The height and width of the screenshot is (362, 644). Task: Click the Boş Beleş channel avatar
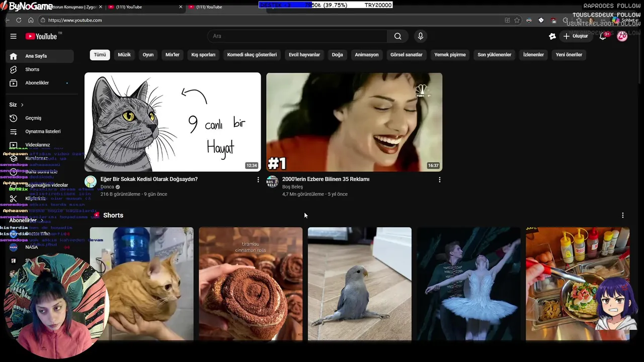point(272,182)
